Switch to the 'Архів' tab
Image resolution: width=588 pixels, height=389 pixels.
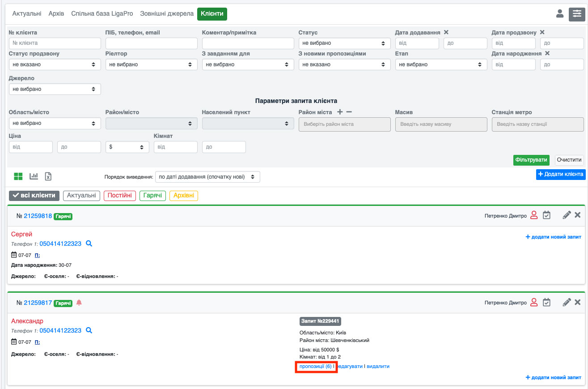point(57,14)
